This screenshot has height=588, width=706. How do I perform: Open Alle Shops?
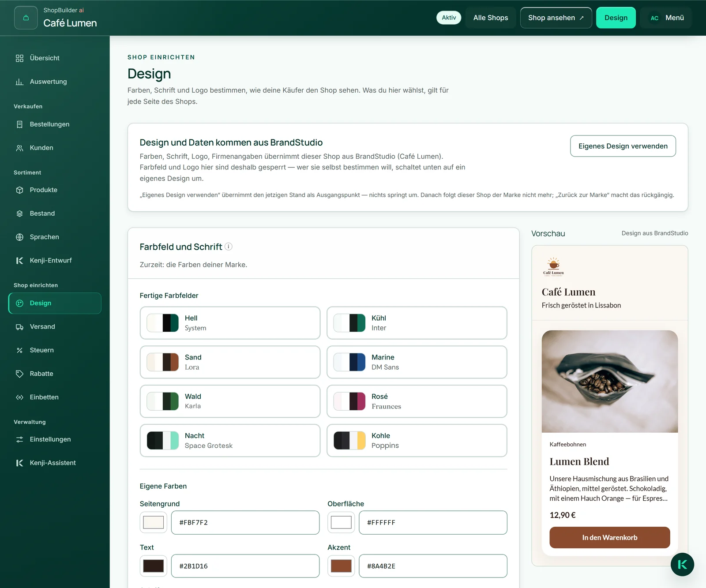tap(491, 18)
